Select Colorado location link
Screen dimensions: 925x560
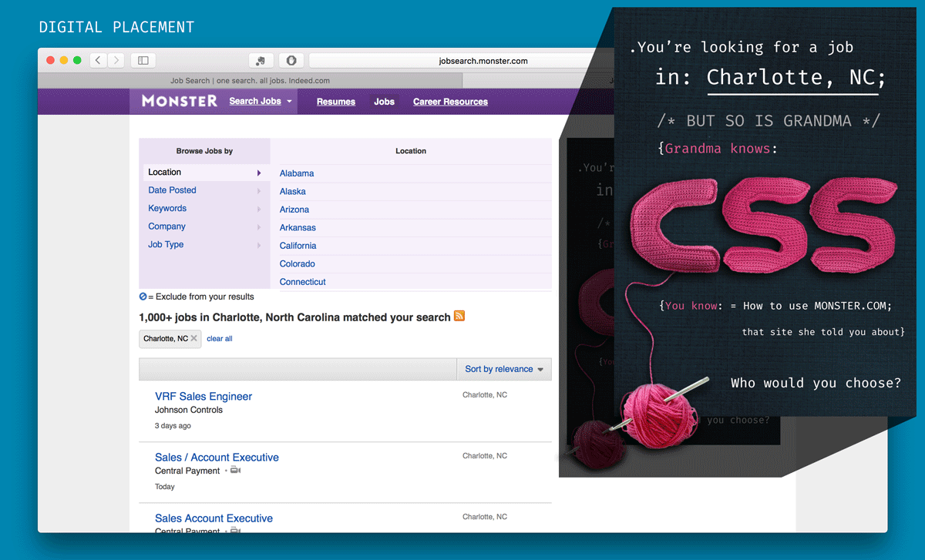point(298,263)
